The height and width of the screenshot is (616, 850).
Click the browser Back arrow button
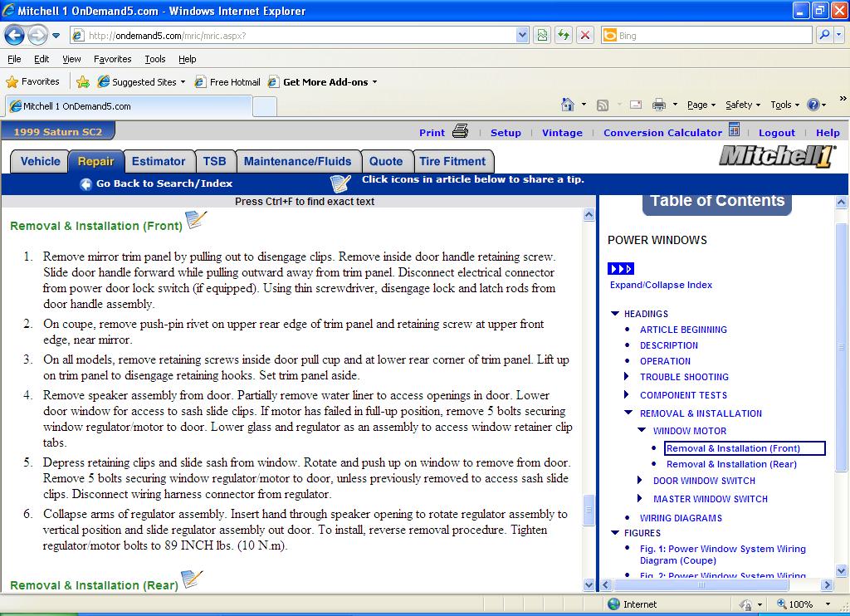[15, 36]
